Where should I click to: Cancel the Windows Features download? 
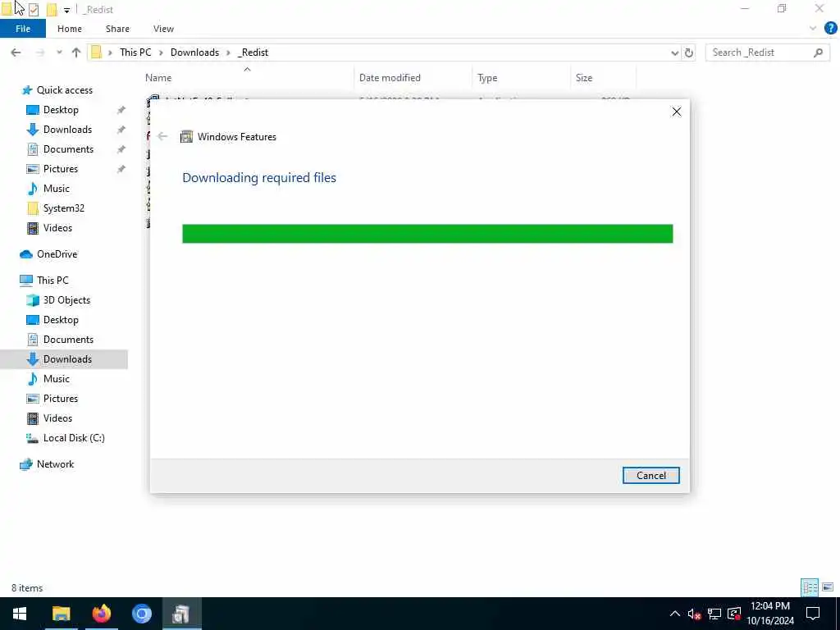point(651,475)
